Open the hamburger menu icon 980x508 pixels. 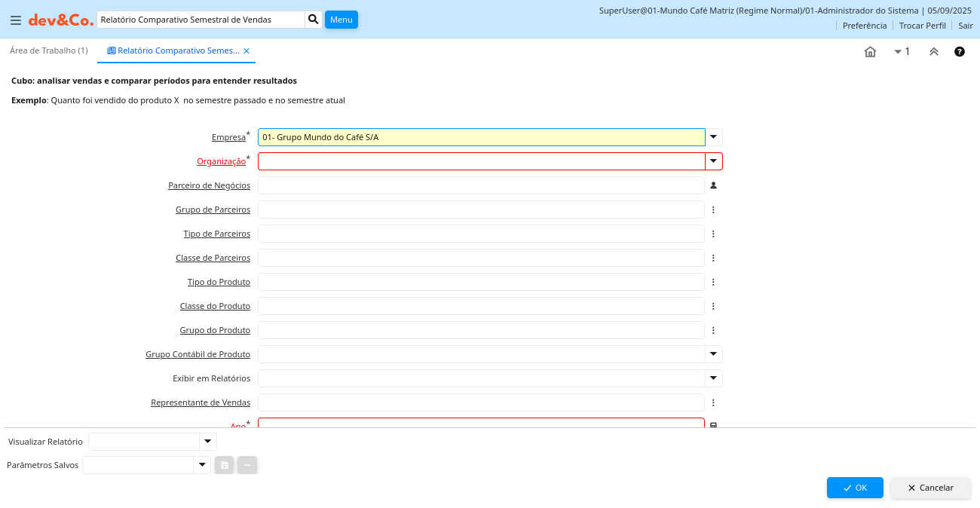[x=15, y=20]
